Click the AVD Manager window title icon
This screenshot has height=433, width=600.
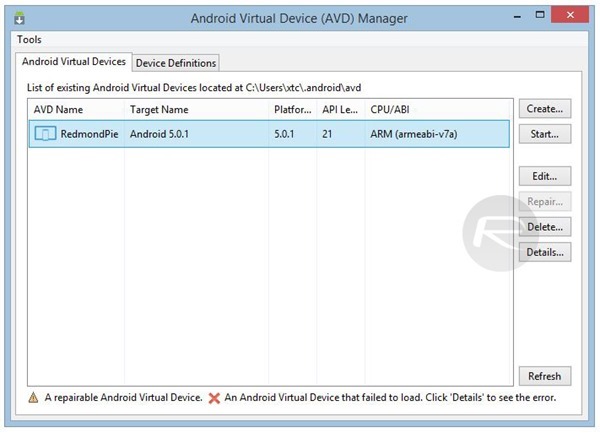coord(19,18)
